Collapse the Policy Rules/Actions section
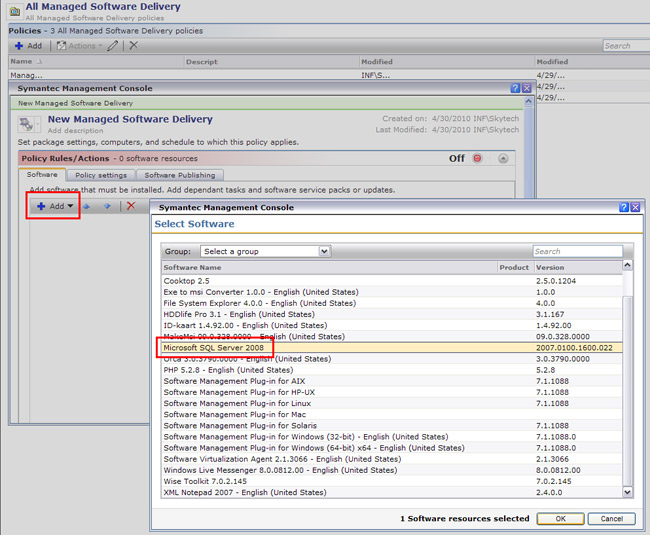 tap(503, 158)
